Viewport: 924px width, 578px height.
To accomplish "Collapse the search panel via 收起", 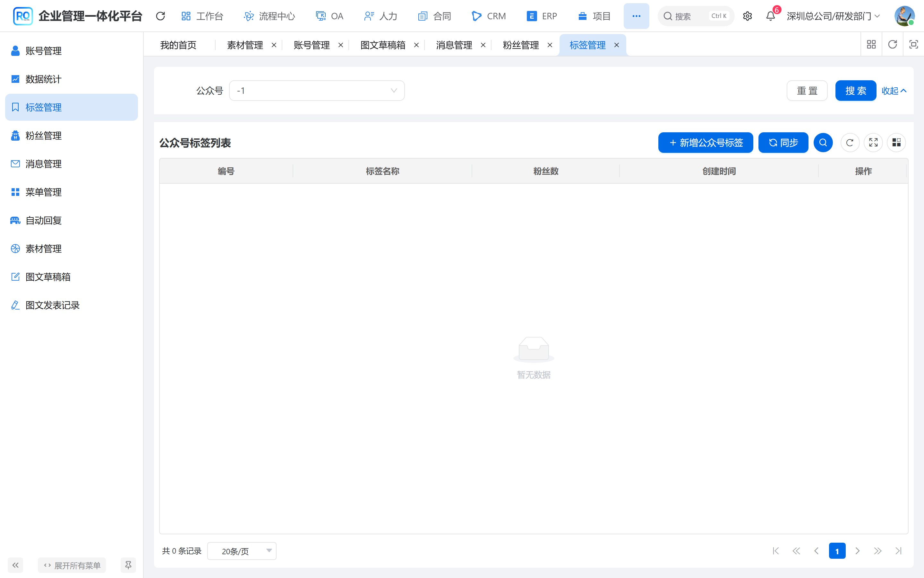I will (x=894, y=91).
